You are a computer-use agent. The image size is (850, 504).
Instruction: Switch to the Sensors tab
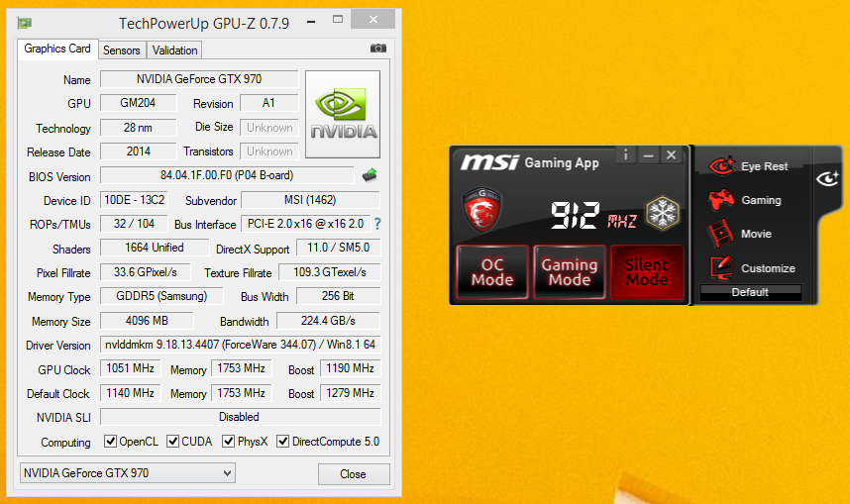(122, 50)
